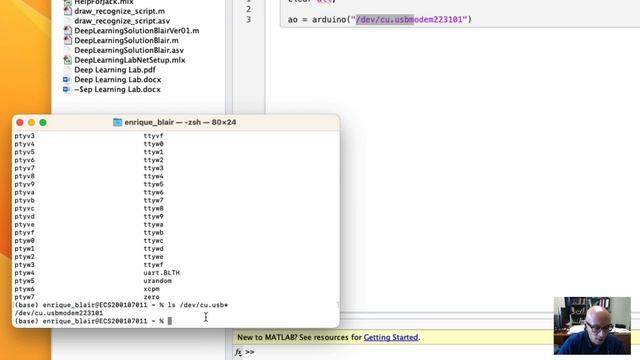640x360 pixels.
Task: Zoom the Terminal with the green button
Action: coord(43,122)
